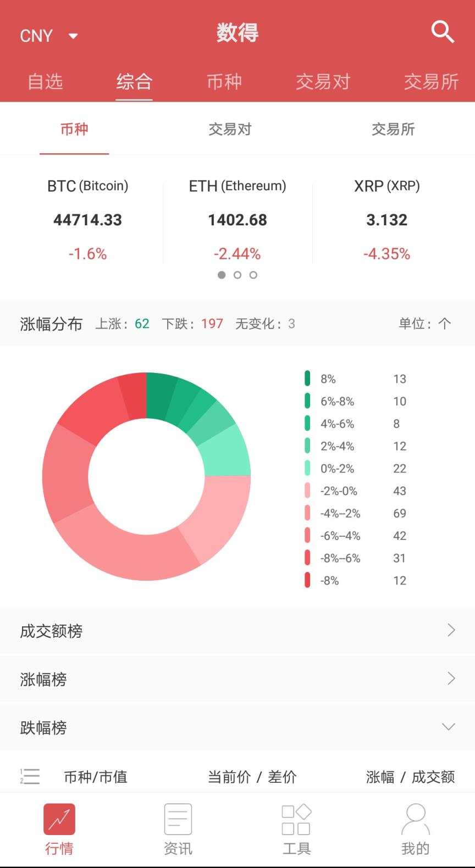Click the -6%–4% legend entry

pos(356,535)
